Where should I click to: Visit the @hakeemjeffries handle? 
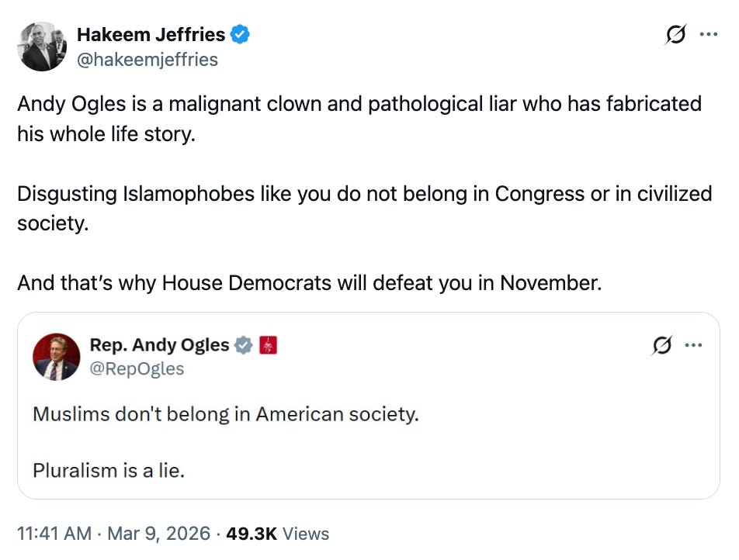click(147, 59)
